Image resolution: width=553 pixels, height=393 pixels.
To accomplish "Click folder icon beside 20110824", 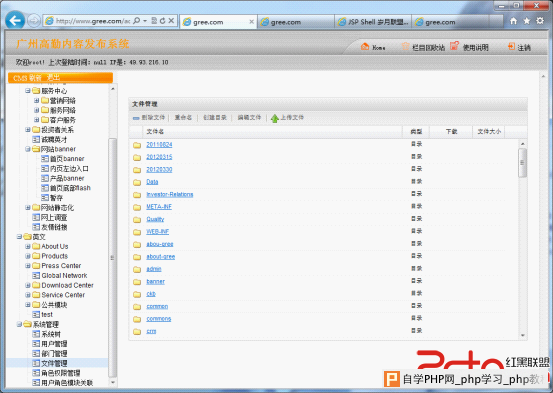I will [137, 145].
